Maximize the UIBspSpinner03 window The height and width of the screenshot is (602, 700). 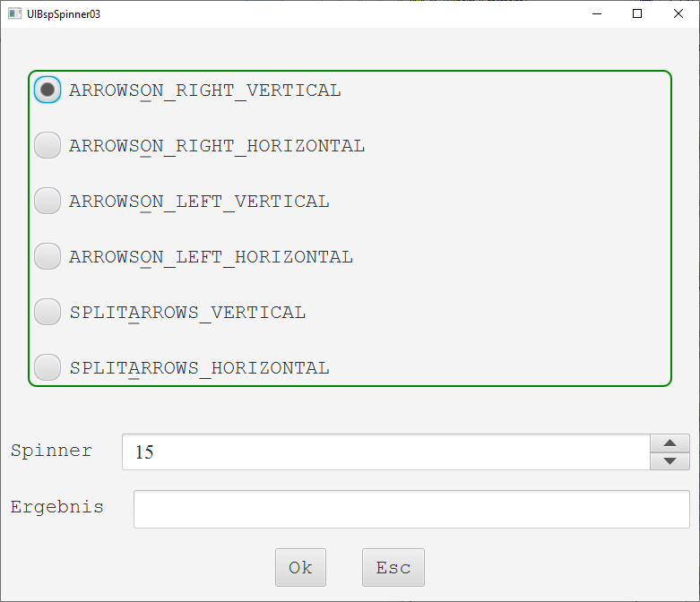click(637, 13)
